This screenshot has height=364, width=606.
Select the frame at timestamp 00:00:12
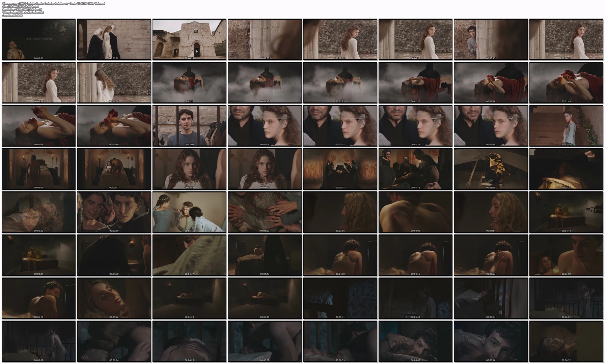[x=114, y=39]
